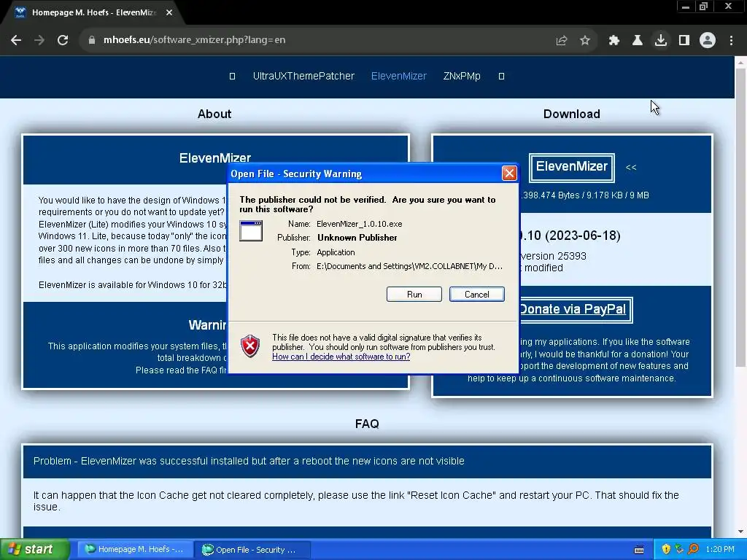The height and width of the screenshot is (560, 747).
Task: Click the 1:20 PM system clock
Action: click(720, 550)
